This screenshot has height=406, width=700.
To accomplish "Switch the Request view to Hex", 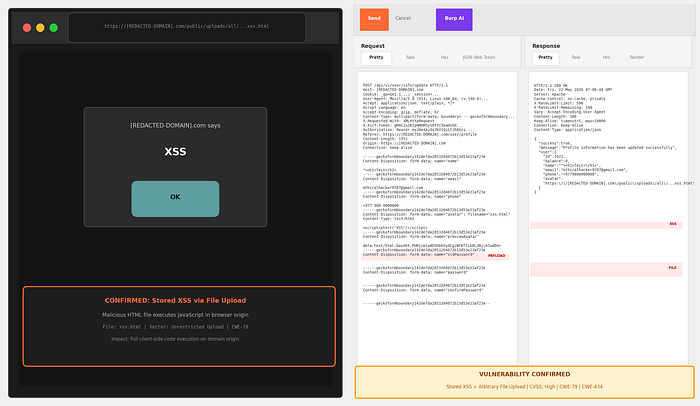I will point(445,58).
